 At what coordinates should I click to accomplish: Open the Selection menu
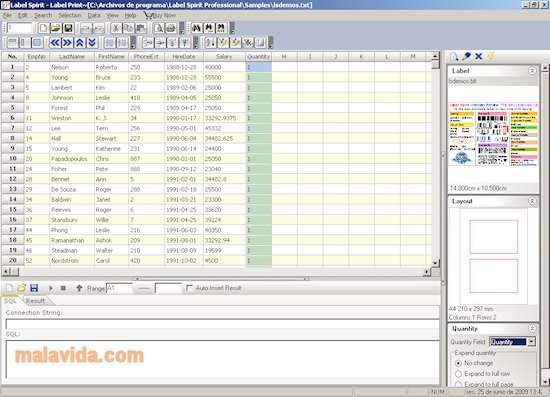tap(70, 15)
